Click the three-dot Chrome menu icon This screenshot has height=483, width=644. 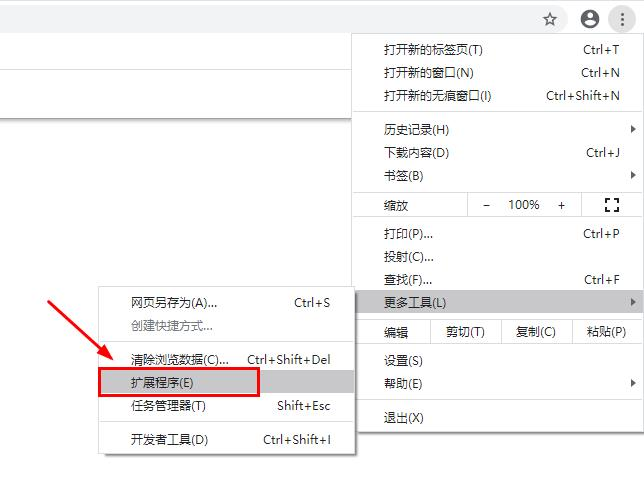click(623, 18)
